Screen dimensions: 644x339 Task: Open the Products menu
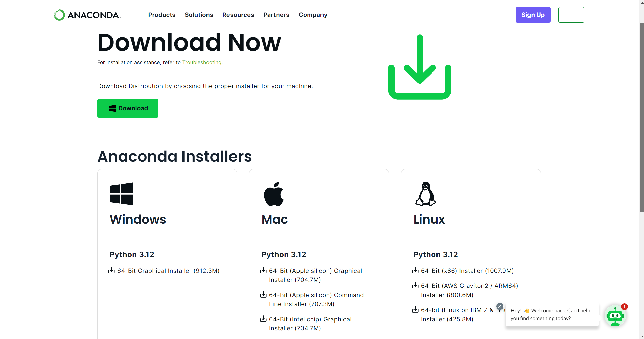pyautogui.click(x=162, y=15)
